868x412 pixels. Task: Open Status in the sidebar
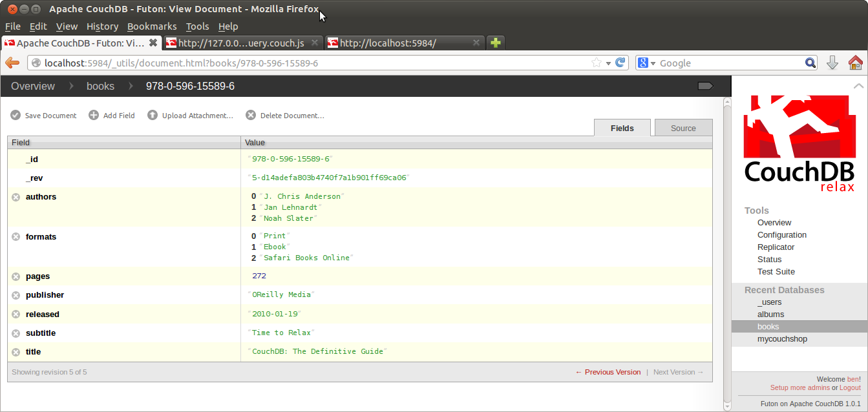[x=770, y=260]
